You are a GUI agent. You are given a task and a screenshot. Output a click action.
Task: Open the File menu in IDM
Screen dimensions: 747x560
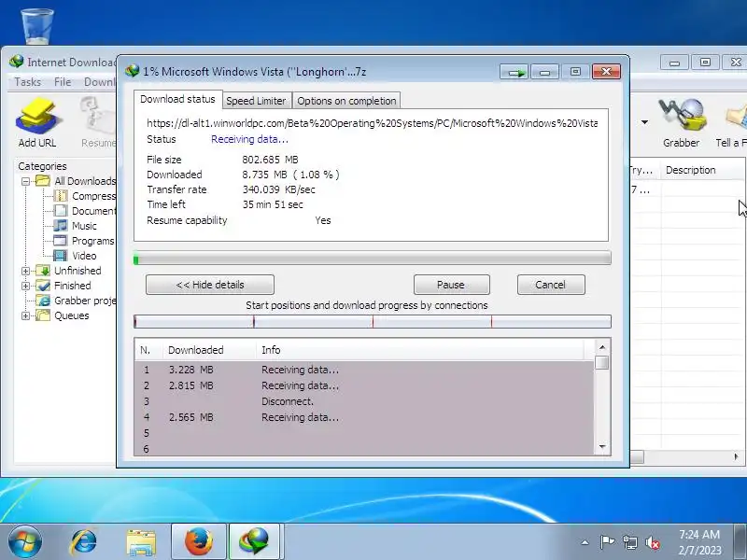click(63, 82)
